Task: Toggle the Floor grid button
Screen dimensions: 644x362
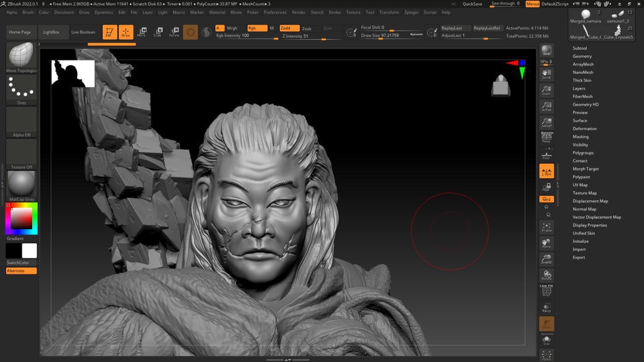Action: (x=546, y=155)
